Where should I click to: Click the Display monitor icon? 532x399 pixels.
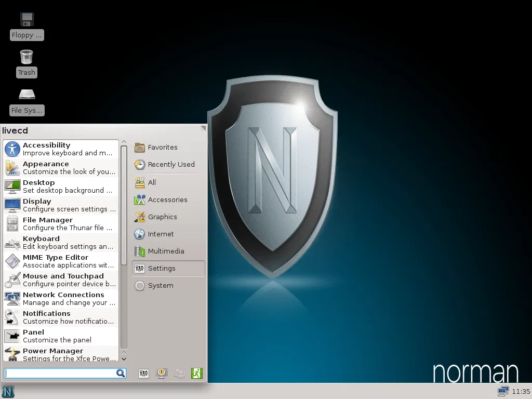tap(12, 205)
